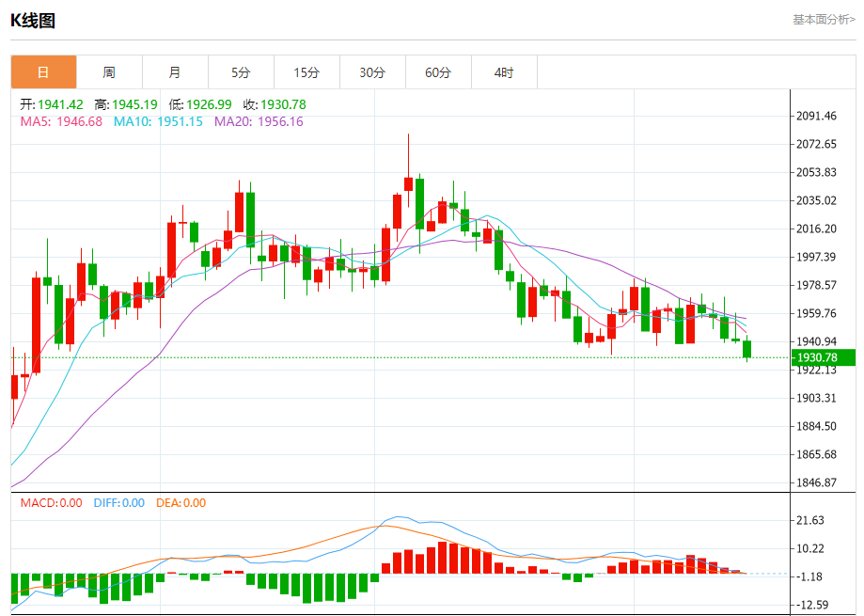Click the 2016.20 price axis label

816,229
